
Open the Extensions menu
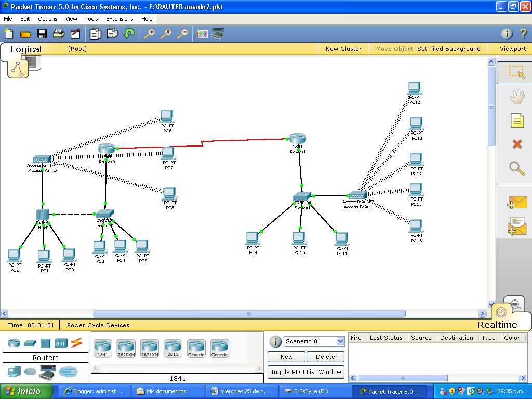119,18
